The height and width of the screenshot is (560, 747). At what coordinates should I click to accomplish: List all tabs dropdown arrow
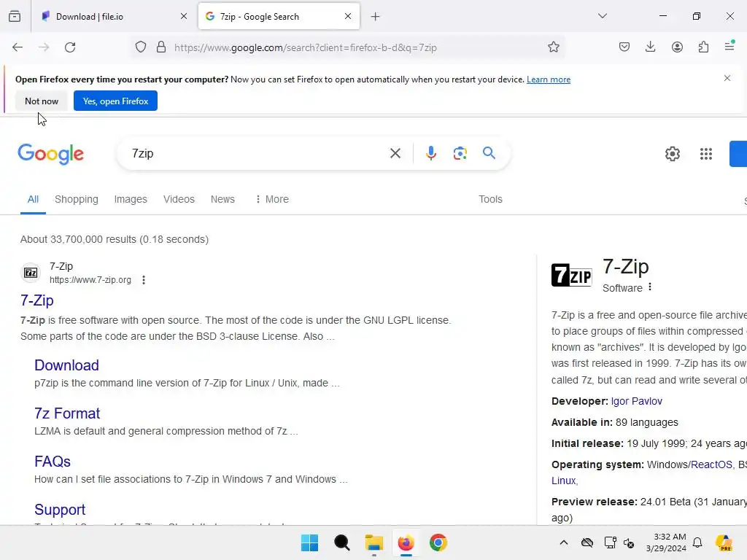pyautogui.click(x=603, y=16)
